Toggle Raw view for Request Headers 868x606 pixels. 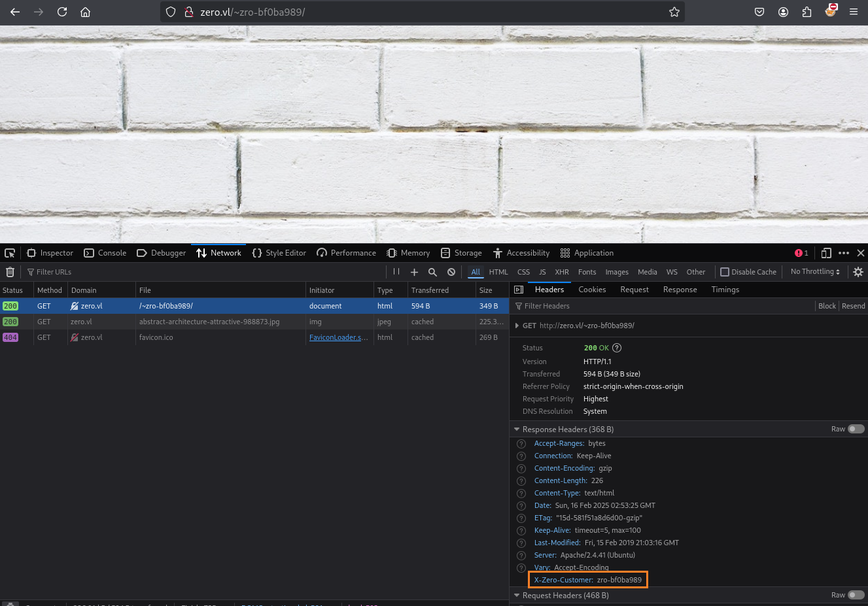point(856,596)
